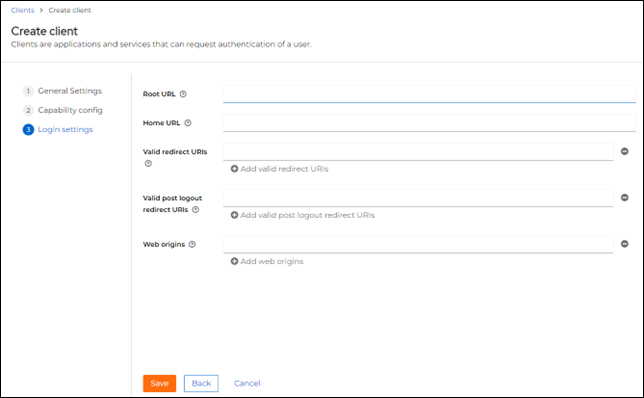644x398 pixels.
Task: Click the Root URL field label
Action: (159, 94)
